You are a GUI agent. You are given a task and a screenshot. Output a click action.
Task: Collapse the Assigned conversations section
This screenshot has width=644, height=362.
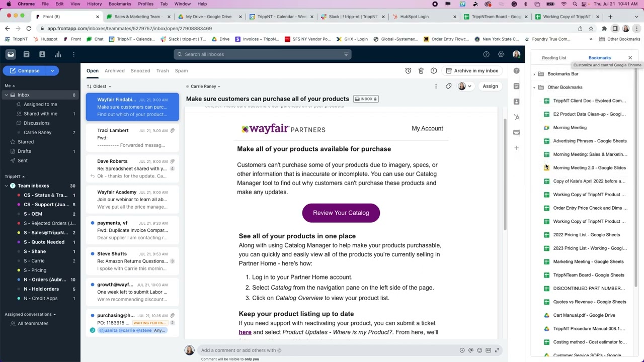click(30, 314)
